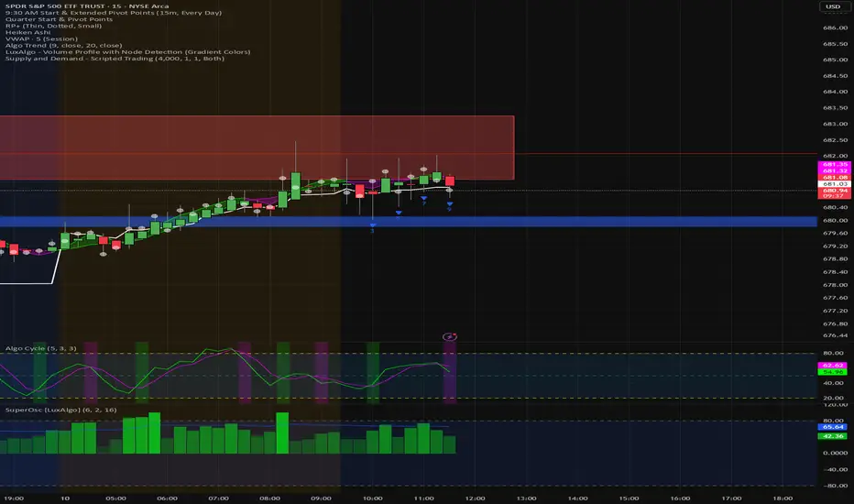
Task: Click the red 681.08 price label
Action: 834,178
